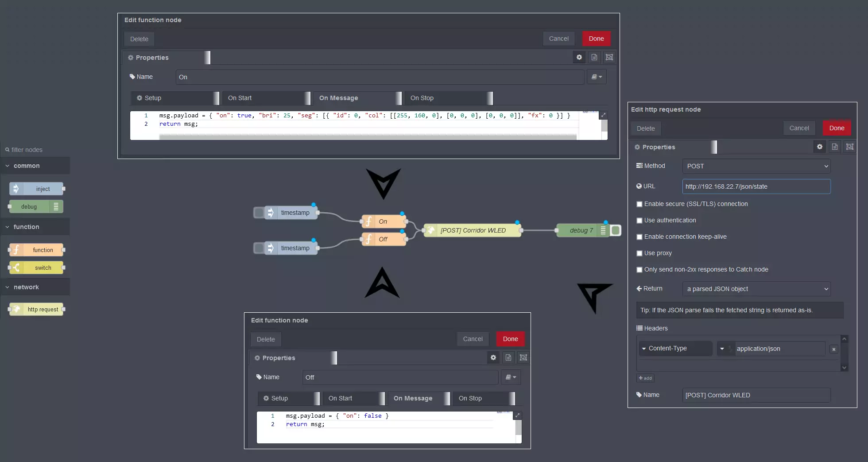Image resolution: width=868 pixels, height=462 pixels.
Task: Focus the filter nodes search field
Action: coord(35,150)
